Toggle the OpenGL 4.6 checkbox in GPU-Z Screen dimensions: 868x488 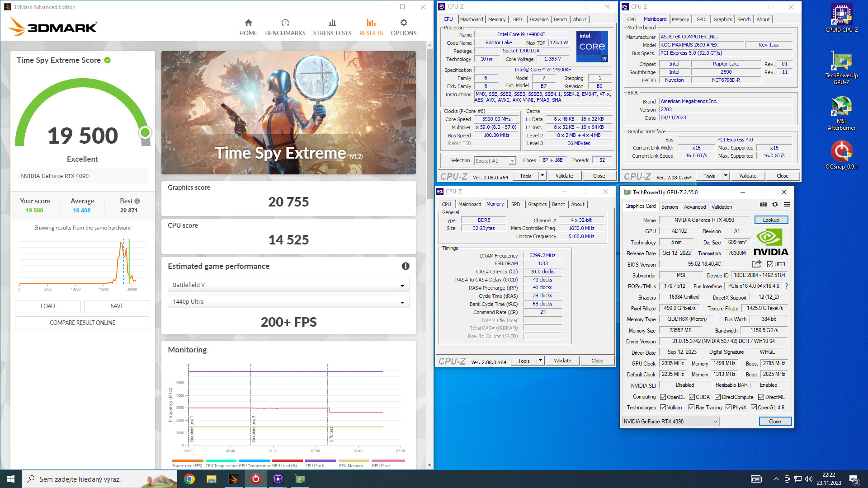[754, 408]
